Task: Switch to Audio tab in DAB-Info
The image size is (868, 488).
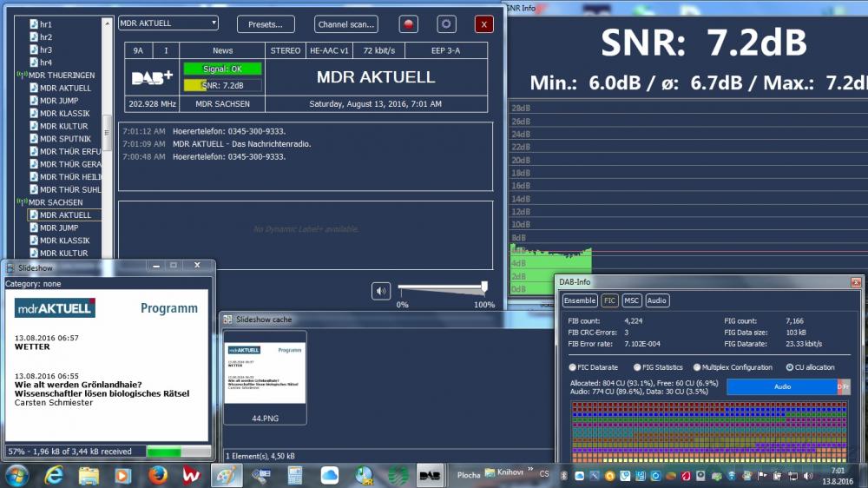Action: pyautogui.click(x=656, y=300)
